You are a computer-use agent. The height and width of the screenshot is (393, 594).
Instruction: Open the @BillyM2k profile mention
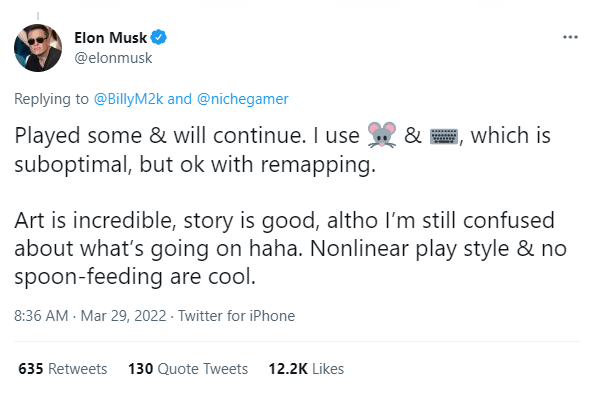[x=128, y=99]
